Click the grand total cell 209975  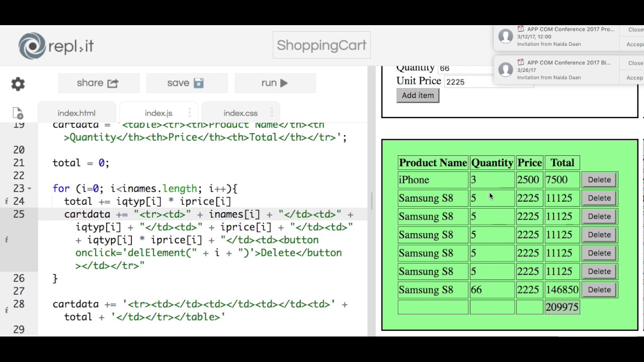click(x=562, y=307)
